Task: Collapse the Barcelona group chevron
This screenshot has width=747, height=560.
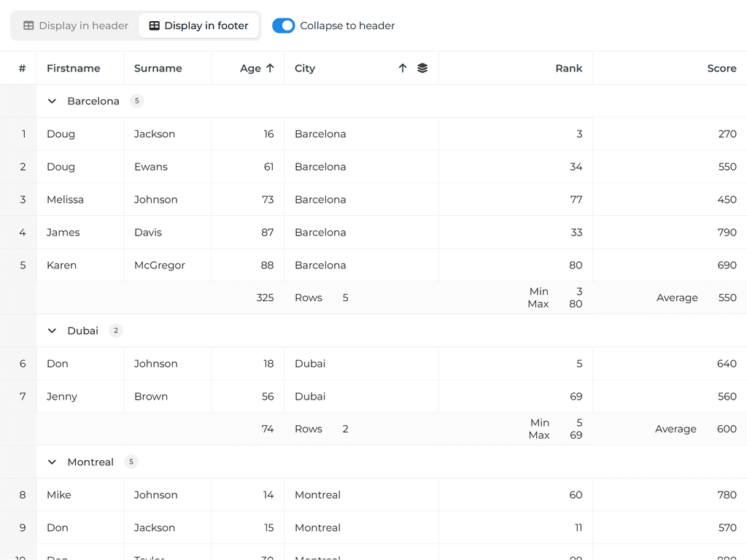Action: pos(52,101)
